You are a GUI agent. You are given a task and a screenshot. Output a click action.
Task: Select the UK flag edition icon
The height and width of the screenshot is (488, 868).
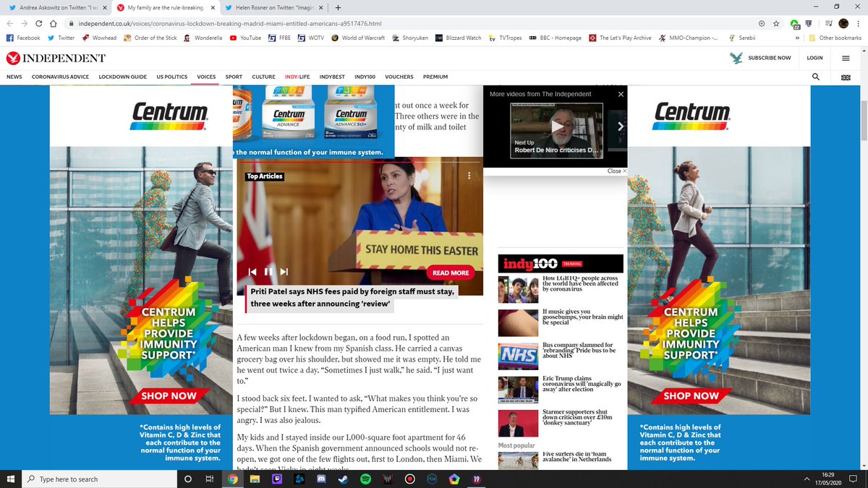coord(846,77)
